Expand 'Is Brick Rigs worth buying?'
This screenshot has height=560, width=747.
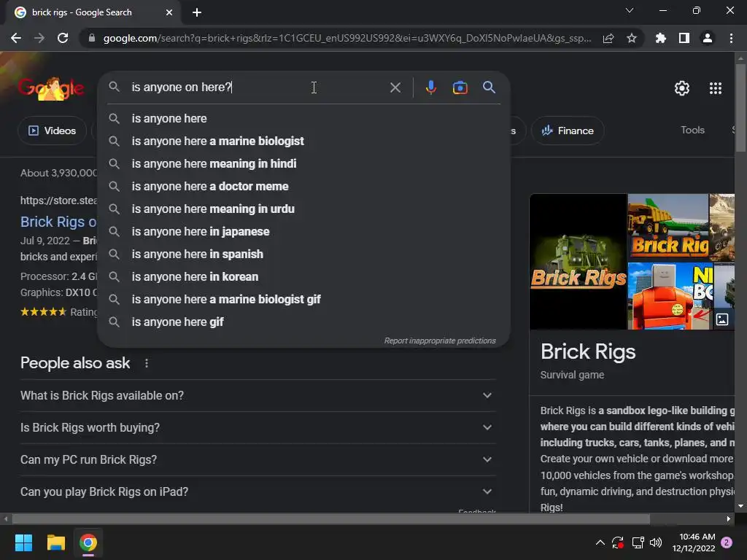click(258, 427)
